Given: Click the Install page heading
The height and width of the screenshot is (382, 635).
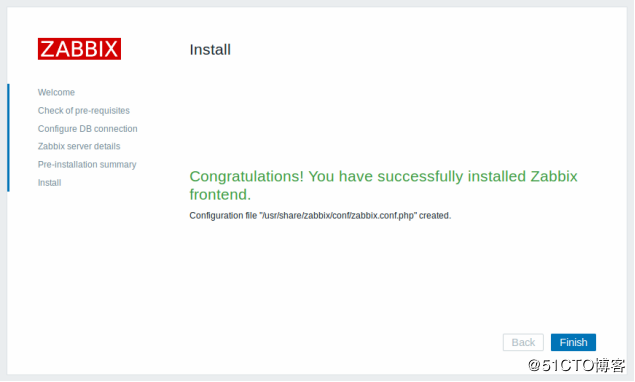Looking at the screenshot, I should pyautogui.click(x=210, y=49).
